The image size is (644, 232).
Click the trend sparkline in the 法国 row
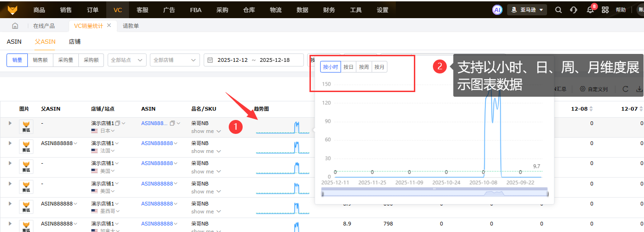283,147
